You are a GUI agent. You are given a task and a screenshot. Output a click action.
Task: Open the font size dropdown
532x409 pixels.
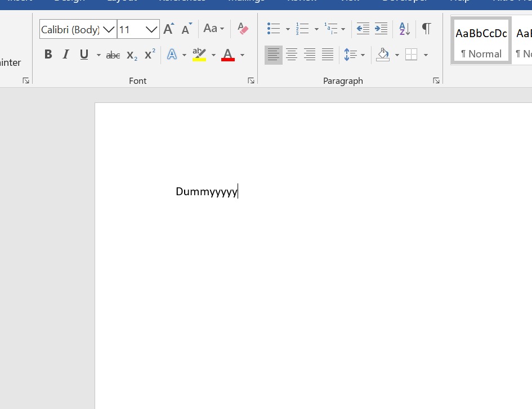tap(151, 29)
